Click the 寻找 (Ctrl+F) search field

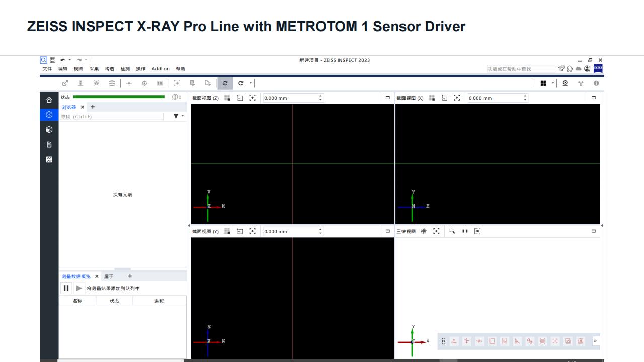[111, 116]
